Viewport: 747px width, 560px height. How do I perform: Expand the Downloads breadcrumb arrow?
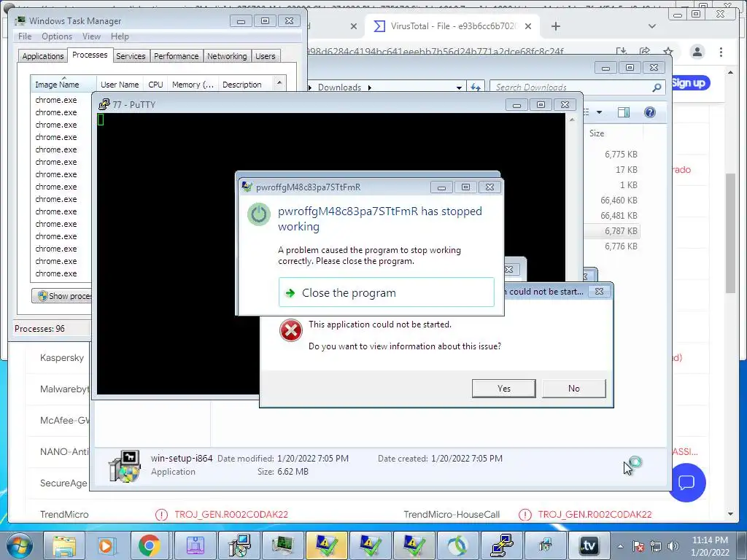(370, 87)
